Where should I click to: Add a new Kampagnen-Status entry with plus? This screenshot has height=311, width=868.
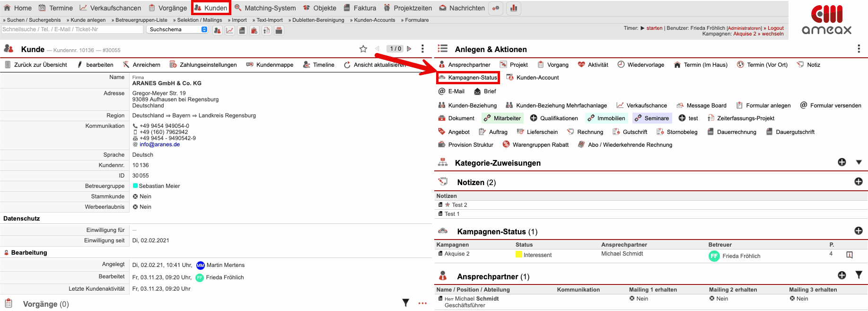pyautogui.click(x=858, y=231)
